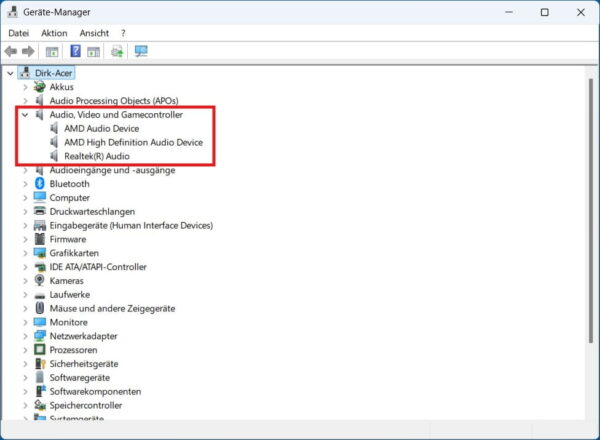
Task: Click the IDE ATA/ATAPI-Controller icon
Action: pyautogui.click(x=39, y=267)
